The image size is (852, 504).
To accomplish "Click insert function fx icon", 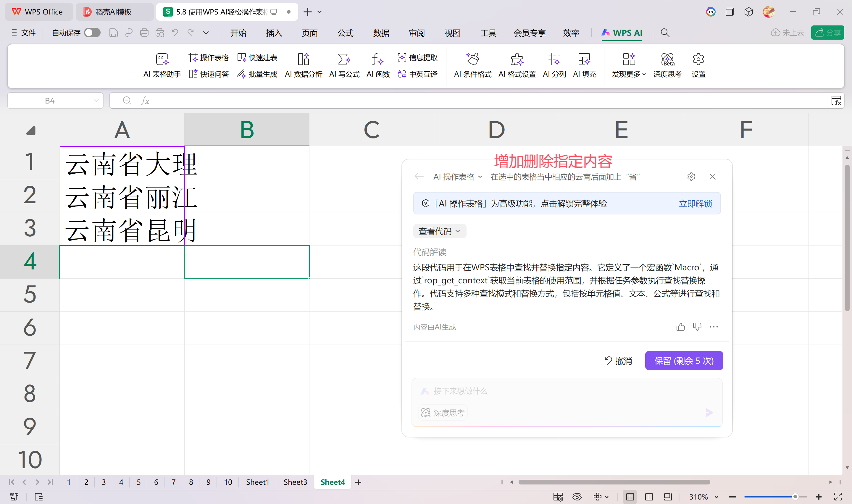I will coord(145,101).
